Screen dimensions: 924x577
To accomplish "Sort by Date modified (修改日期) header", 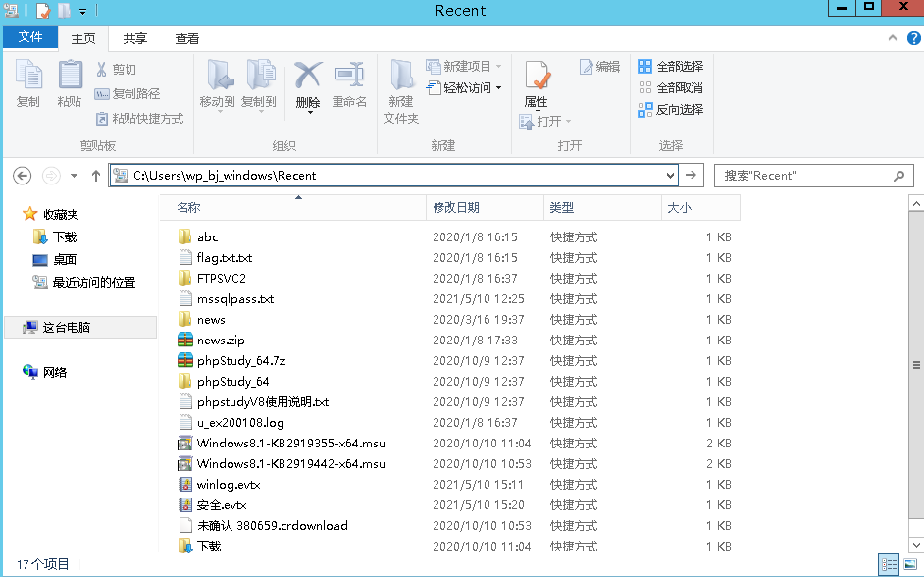I will coord(485,207).
